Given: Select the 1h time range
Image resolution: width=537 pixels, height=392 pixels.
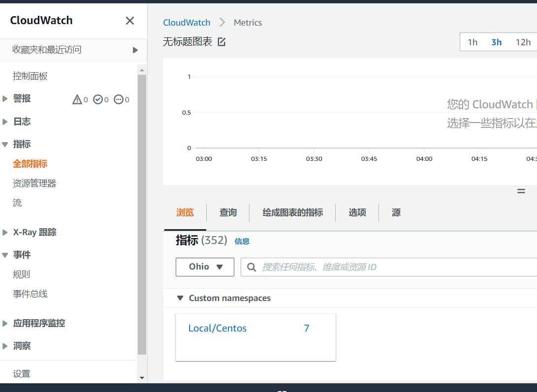Looking at the screenshot, I should coord(473,42).
